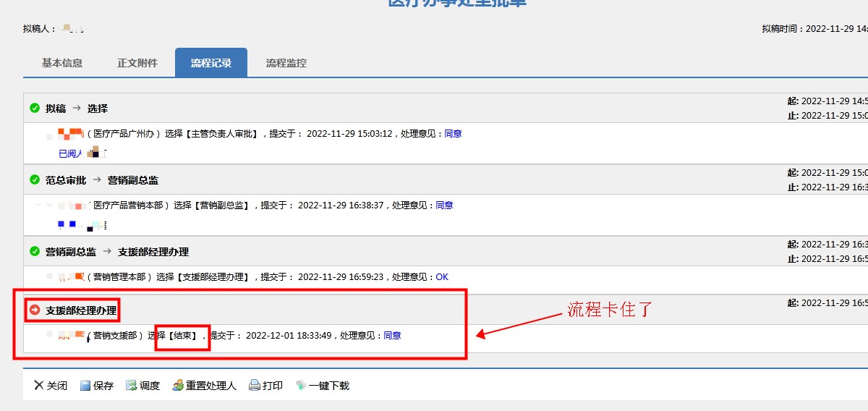
Task: Click green check icon beside 营销副总监 step
Action: click(x=35, y=251)
